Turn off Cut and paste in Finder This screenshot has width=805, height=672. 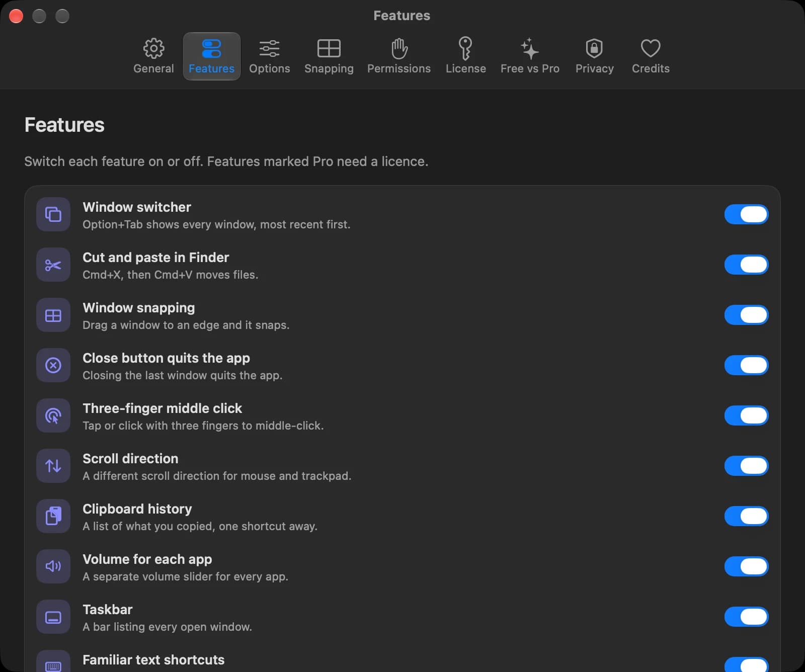pos(747,265)
